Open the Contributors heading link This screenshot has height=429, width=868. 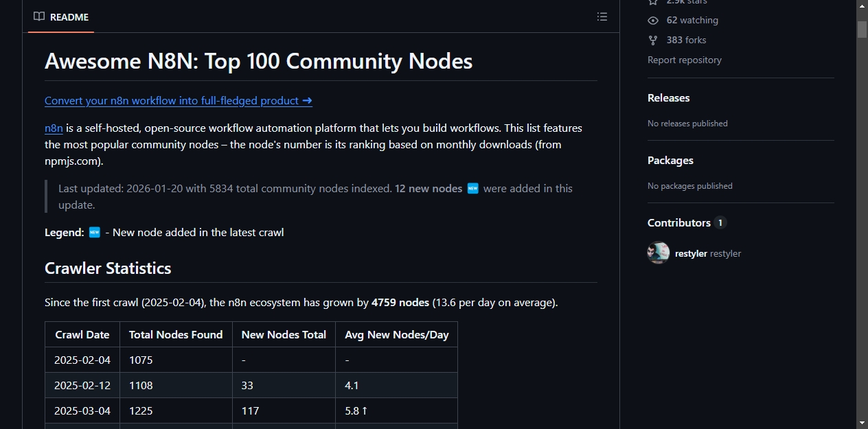pos(679,222)
